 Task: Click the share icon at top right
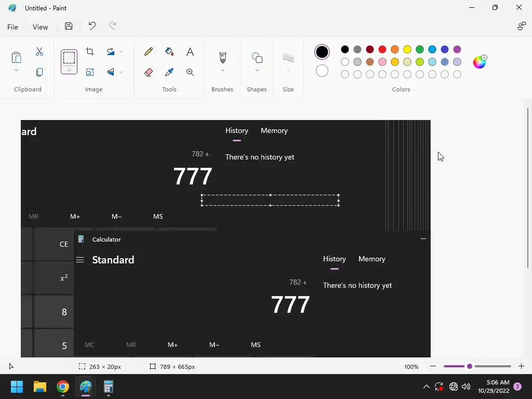521,26
